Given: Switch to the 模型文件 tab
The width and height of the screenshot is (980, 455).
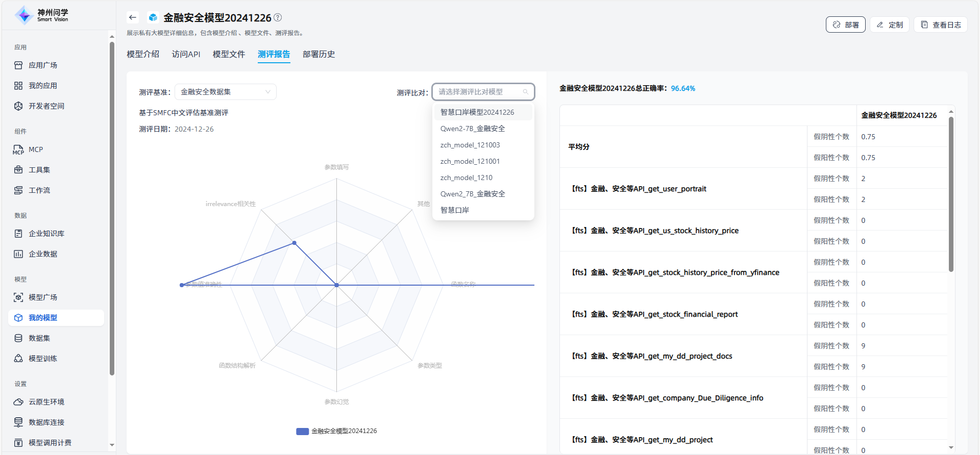Looking at the screenshot, I should click(229, 54).
